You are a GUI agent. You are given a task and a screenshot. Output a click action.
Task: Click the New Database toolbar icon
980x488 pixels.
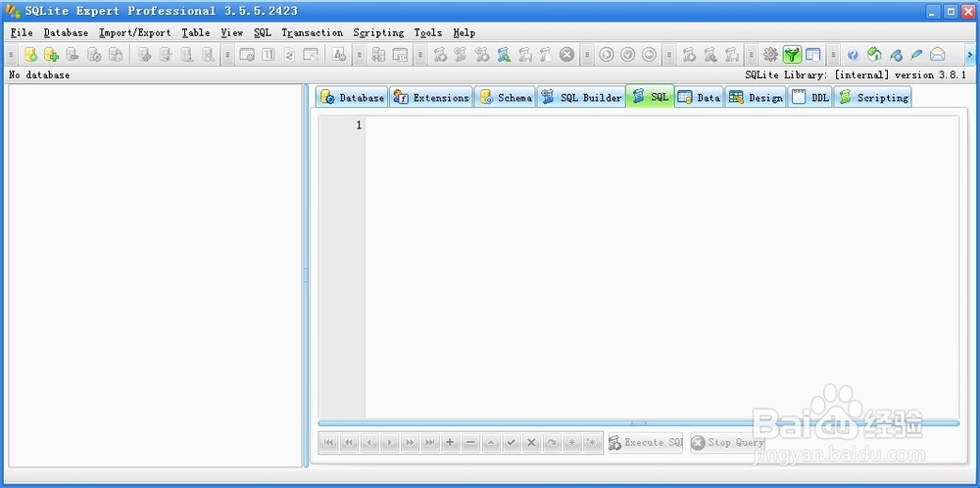point(30,55)
